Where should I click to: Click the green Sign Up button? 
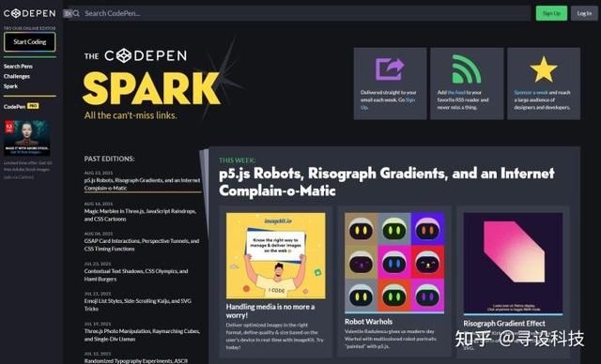point(551,13)
